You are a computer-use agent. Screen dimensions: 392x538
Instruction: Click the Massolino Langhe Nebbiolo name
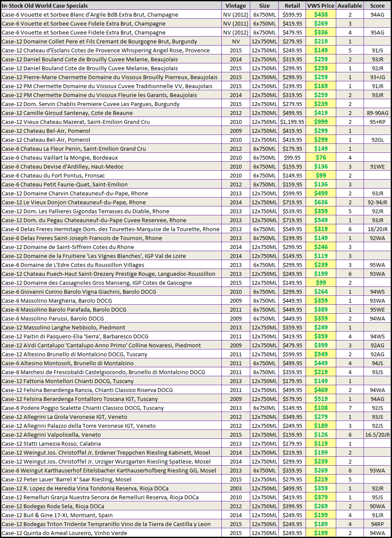[63, 328]
